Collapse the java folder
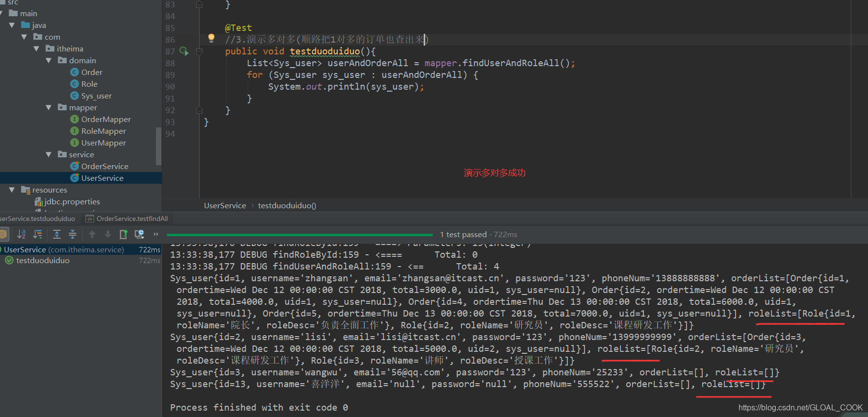The height and width of the screenshot is (417, 868). (12, 25)
